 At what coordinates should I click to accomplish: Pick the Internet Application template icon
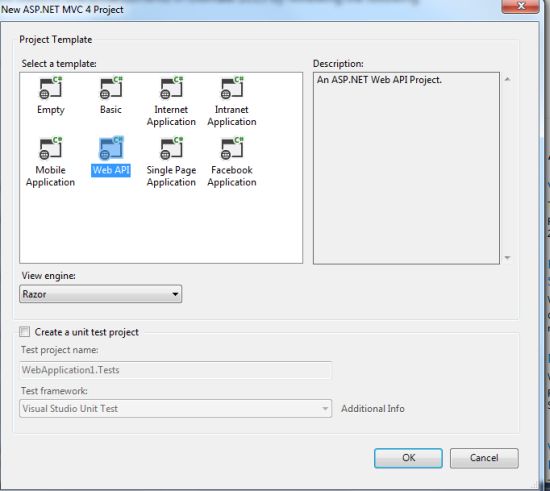[172, 88]
